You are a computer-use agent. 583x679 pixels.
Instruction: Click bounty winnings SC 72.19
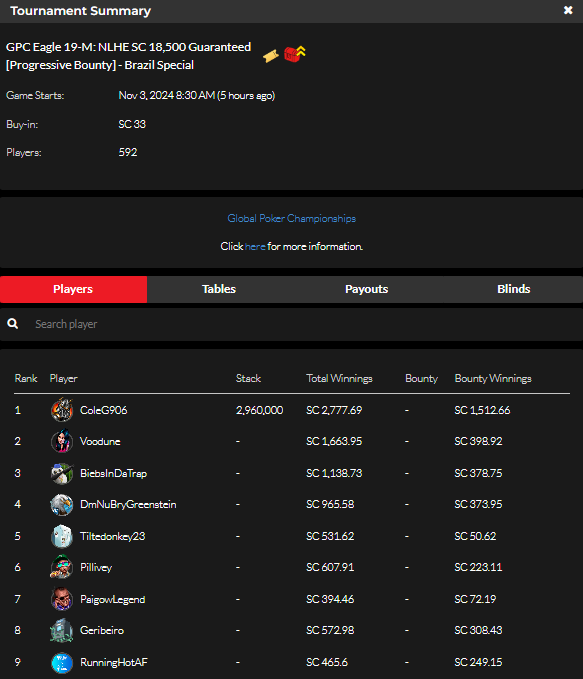coord(475,599)
